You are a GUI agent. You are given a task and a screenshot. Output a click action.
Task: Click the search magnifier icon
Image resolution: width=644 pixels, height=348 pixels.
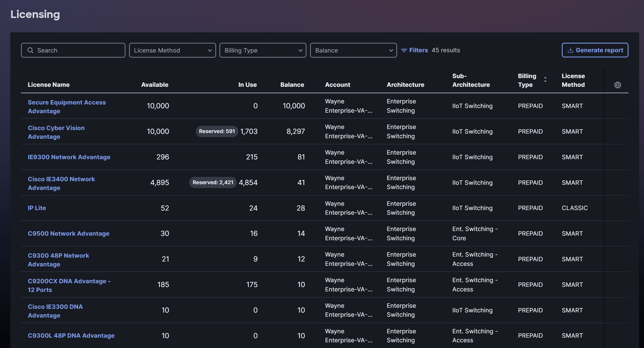tap(30, 50)
